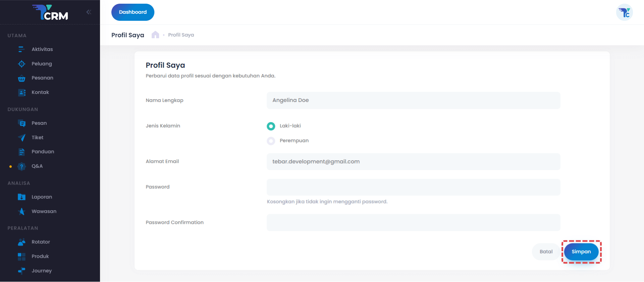This screenshot has height=282, width=644.
Task: Select the Laki-laki radio button
Action: 271,126
